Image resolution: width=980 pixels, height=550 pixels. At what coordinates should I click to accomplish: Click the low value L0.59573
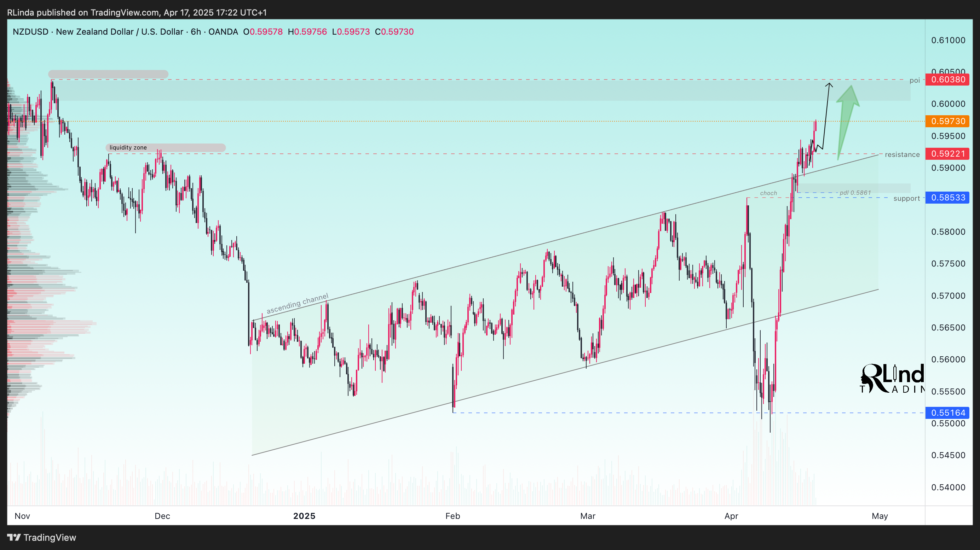(351, 31)
